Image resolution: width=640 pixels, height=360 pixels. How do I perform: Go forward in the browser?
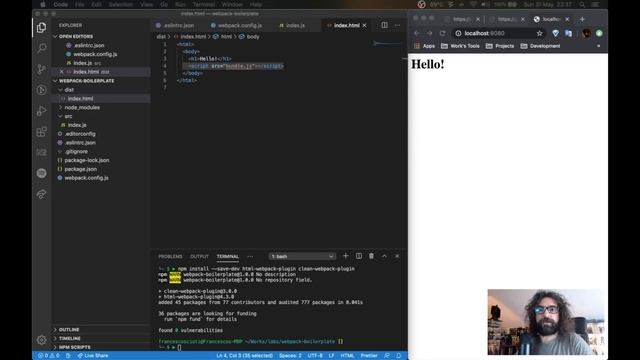(x=429, y=33)
